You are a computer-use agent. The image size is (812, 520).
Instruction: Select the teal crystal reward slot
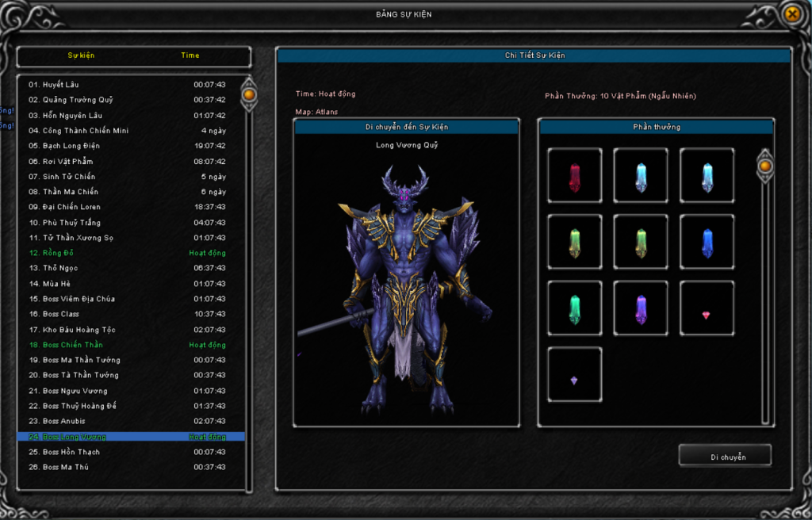575,308
